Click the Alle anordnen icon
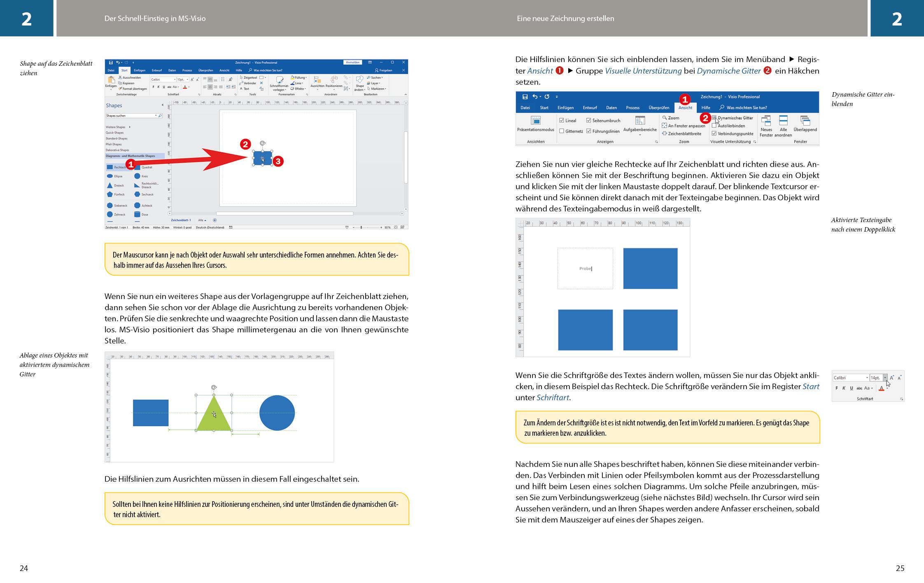Screen dimensions: 924x583 783,121
